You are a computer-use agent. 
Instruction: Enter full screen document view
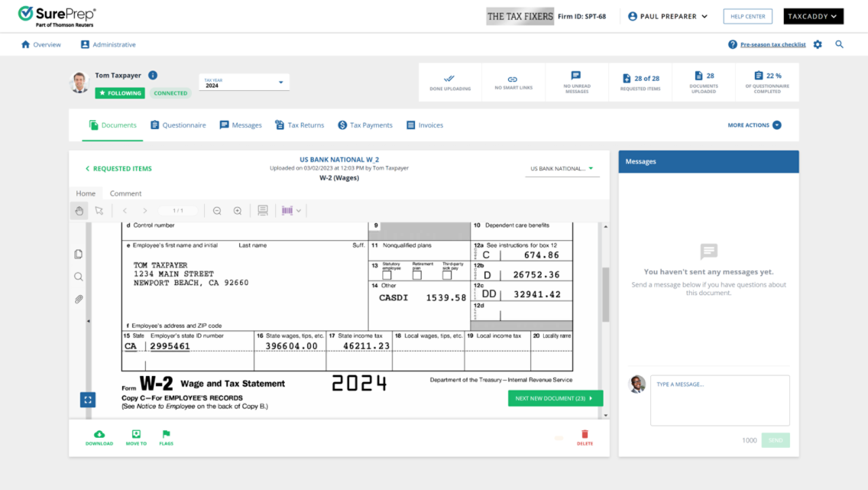[x=87, y=400]
